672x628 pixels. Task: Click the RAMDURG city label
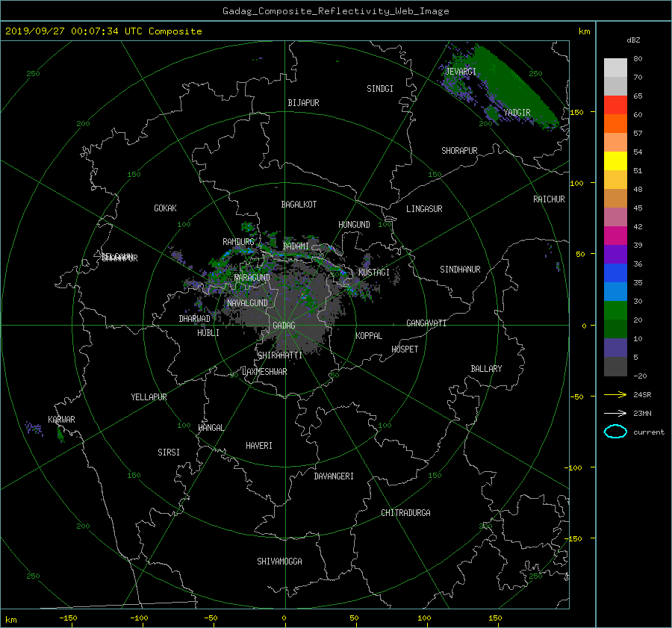(238, 242)
